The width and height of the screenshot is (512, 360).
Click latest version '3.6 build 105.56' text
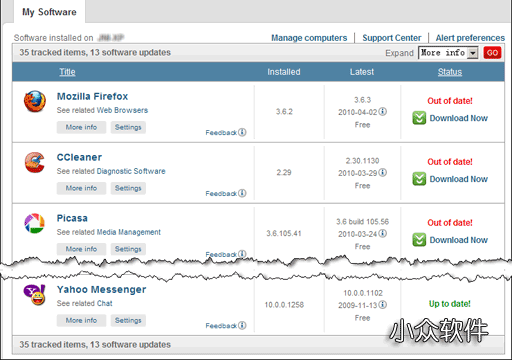click(362, 222)
